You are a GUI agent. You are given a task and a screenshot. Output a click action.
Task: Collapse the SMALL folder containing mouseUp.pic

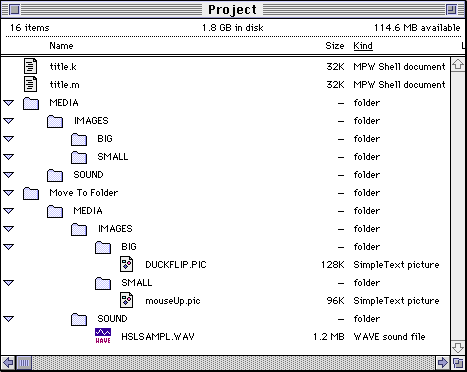[x=9, y=283]
